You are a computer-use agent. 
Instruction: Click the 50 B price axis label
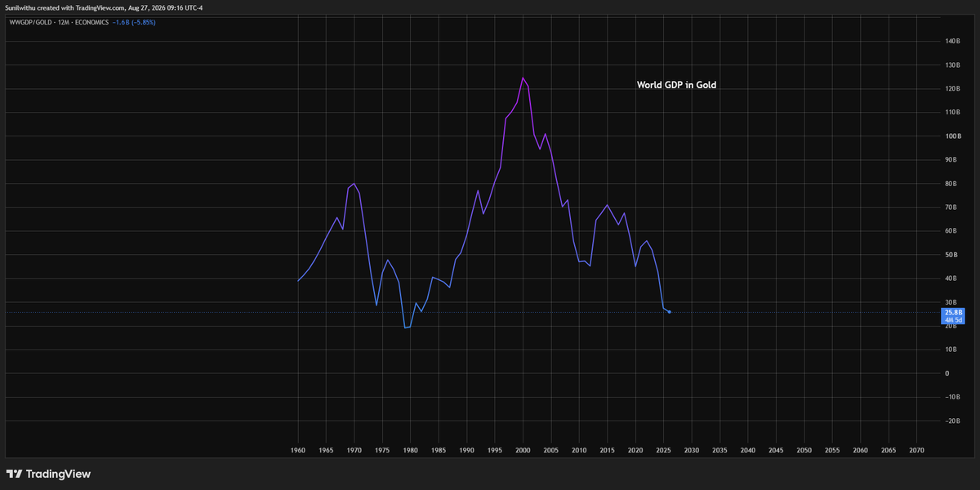(952, 255)
